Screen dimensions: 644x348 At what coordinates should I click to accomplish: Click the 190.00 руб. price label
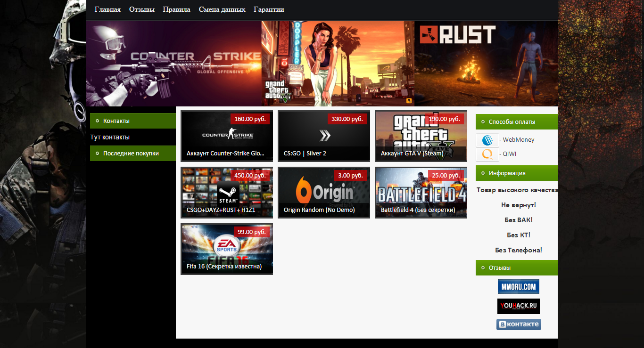coord(444,119)
